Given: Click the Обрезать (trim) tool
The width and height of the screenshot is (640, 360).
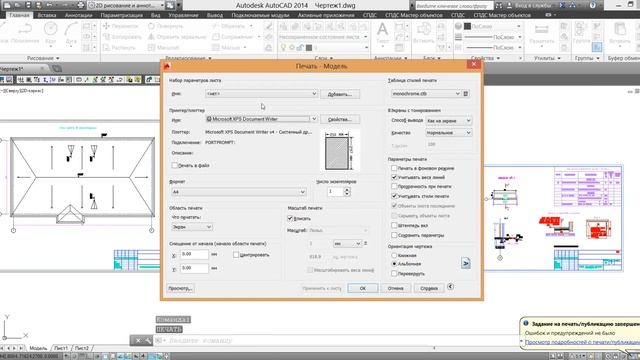Looking at the screenshot, I should 229,26.
